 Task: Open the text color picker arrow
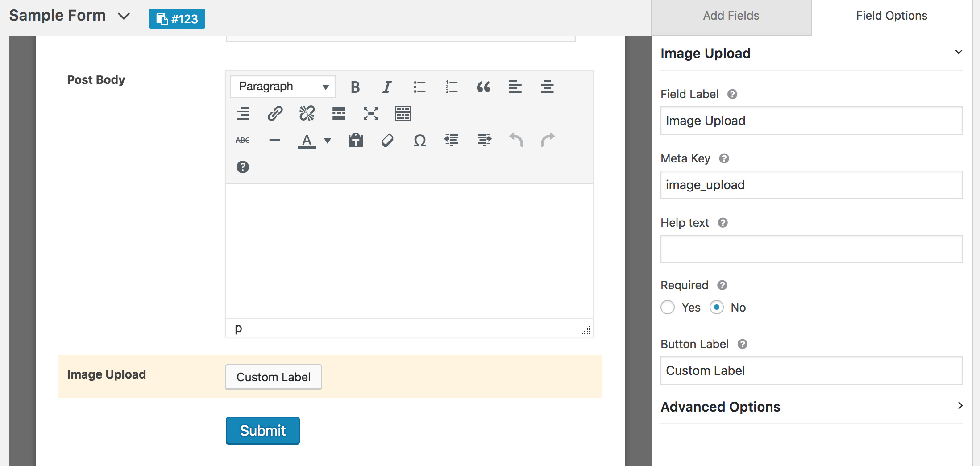tap(328, 141)
